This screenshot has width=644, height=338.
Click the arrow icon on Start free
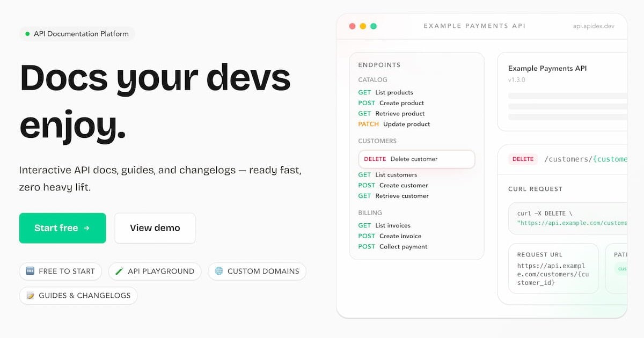(86, 228)
